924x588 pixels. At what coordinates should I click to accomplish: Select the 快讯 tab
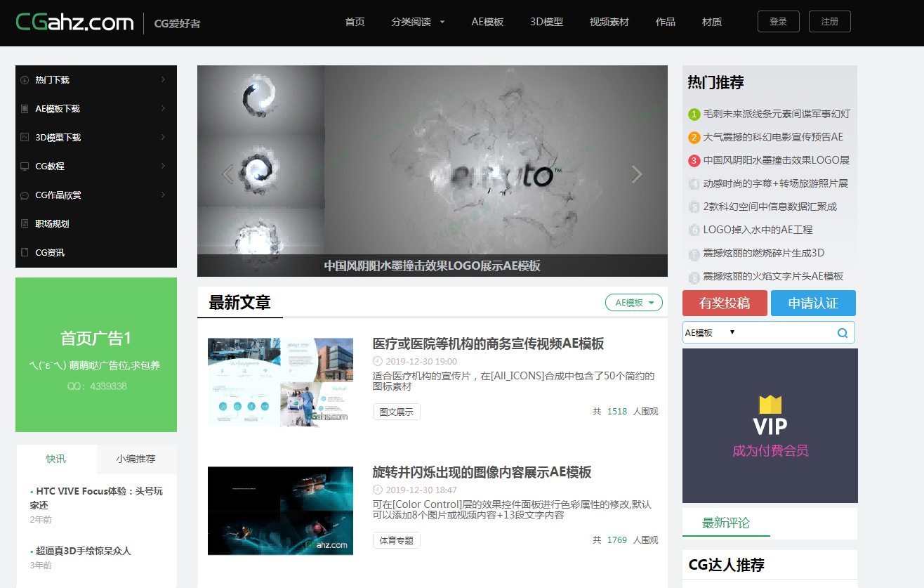click(x=55, y=459)
